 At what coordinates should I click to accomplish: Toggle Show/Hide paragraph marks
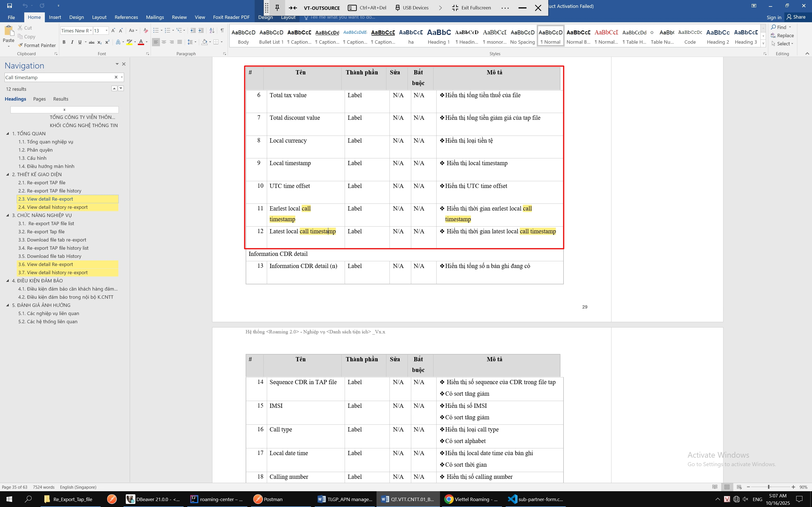tap(222, 30)
